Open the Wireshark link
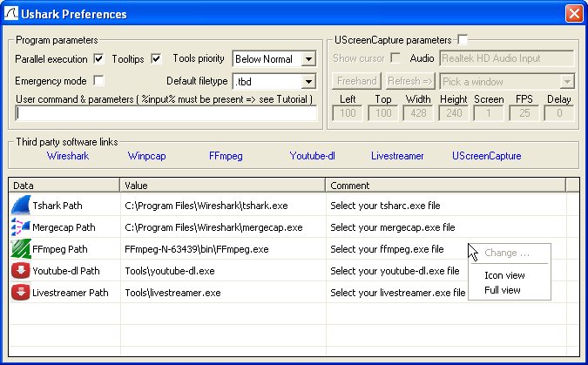Image resolution: width=588 pixels, height=365 pixels. click(68, 157)
